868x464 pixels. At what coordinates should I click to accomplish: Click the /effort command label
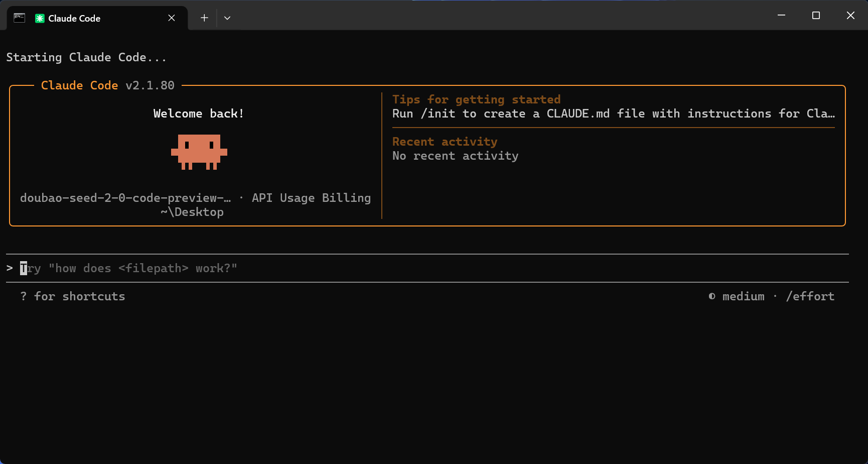tap(810, 296)
